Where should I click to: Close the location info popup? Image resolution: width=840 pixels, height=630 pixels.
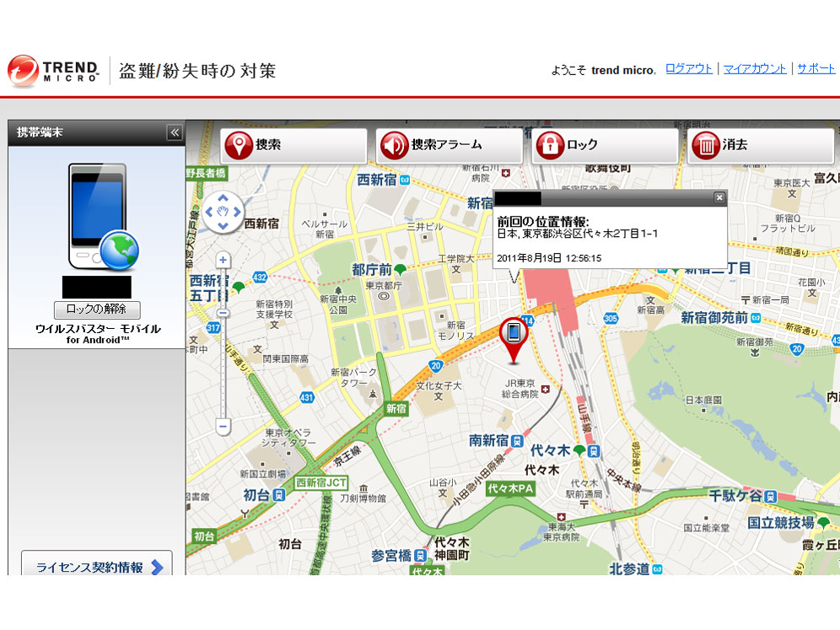(x=719, y=197)
